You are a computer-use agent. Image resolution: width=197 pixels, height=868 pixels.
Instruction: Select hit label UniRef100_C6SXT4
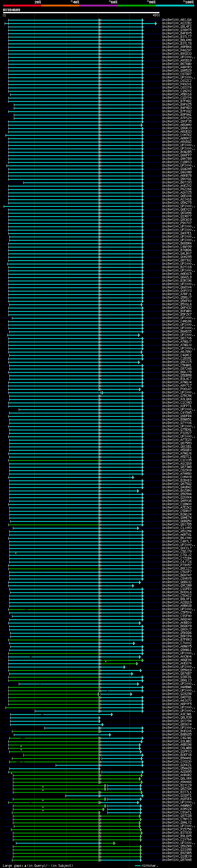[x=177, y=88]
